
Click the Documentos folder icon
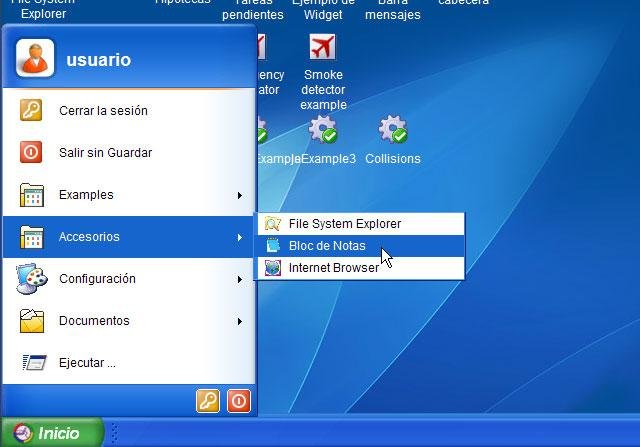tap(32, 321)
